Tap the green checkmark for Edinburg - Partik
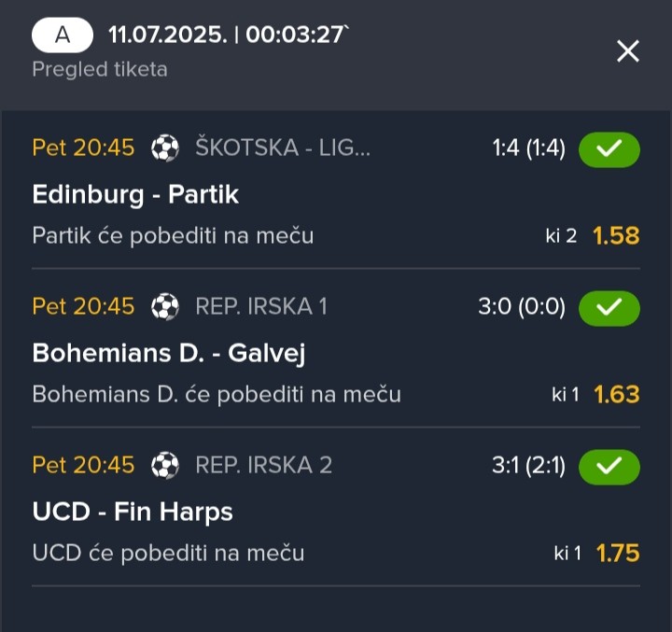The image size is (672, 632). (609, 149)
